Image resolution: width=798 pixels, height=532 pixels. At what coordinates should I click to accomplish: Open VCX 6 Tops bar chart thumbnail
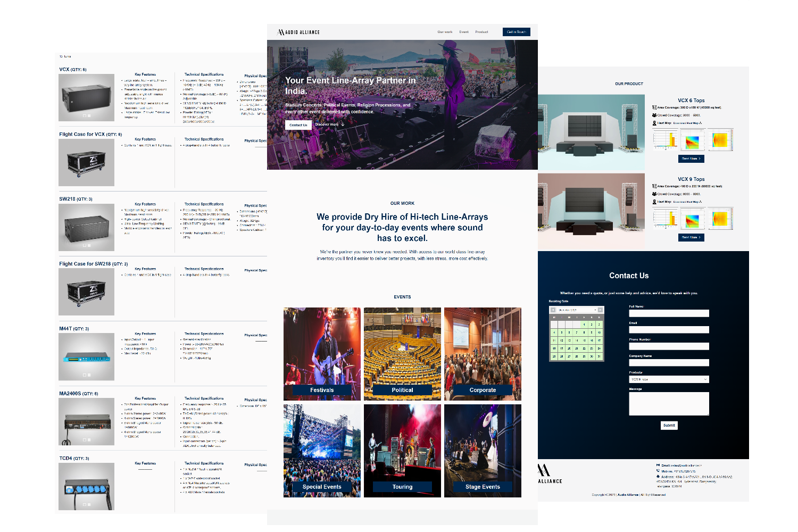point(665,140)
